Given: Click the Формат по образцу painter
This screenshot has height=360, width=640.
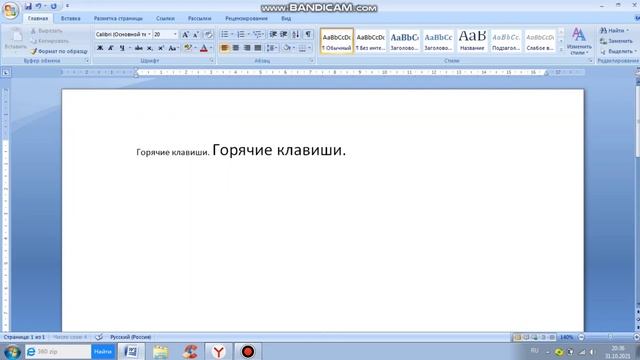Looking at the screenshot, I should point(59,51).
